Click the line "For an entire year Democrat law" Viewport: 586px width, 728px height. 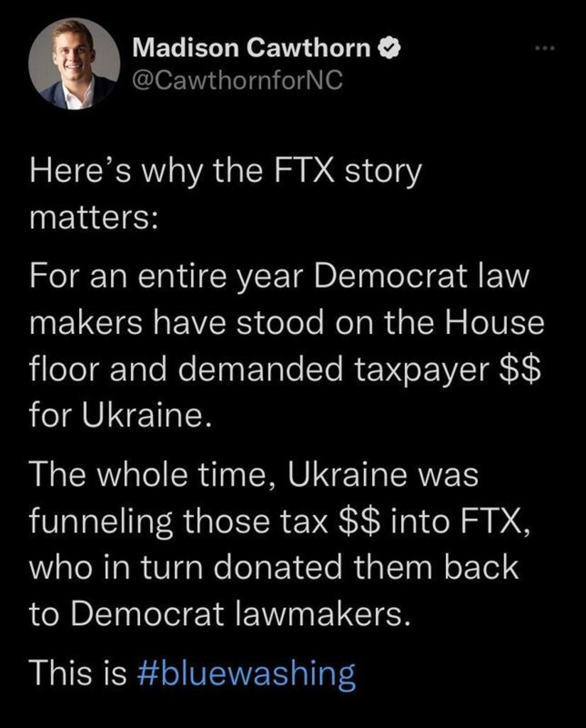[279, 277]
